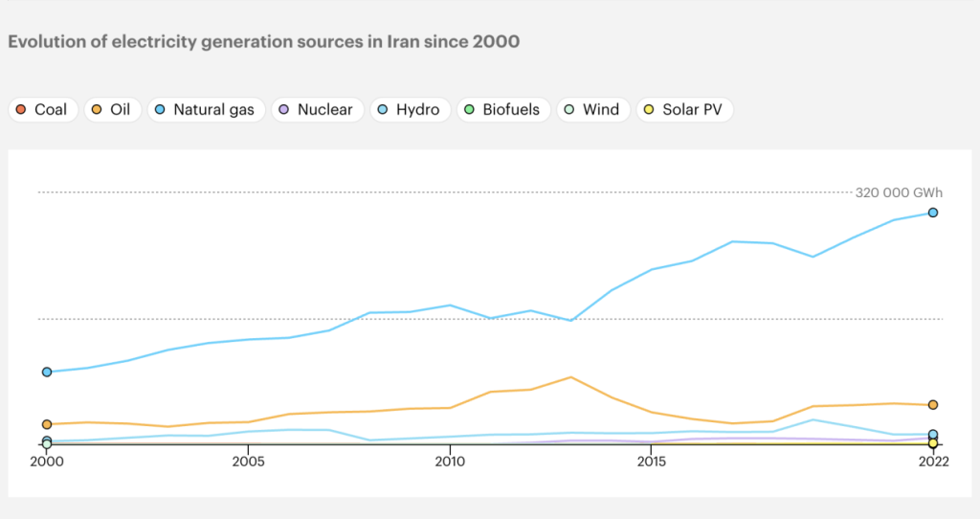Viewport: 980px width, 519px height.
Task: Click the 2015 x-axis tick label
Action: pos(651,462)
